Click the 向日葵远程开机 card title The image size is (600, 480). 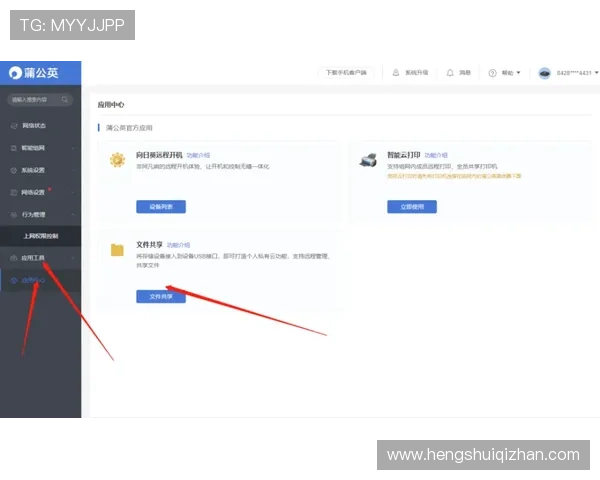[159, 155]
